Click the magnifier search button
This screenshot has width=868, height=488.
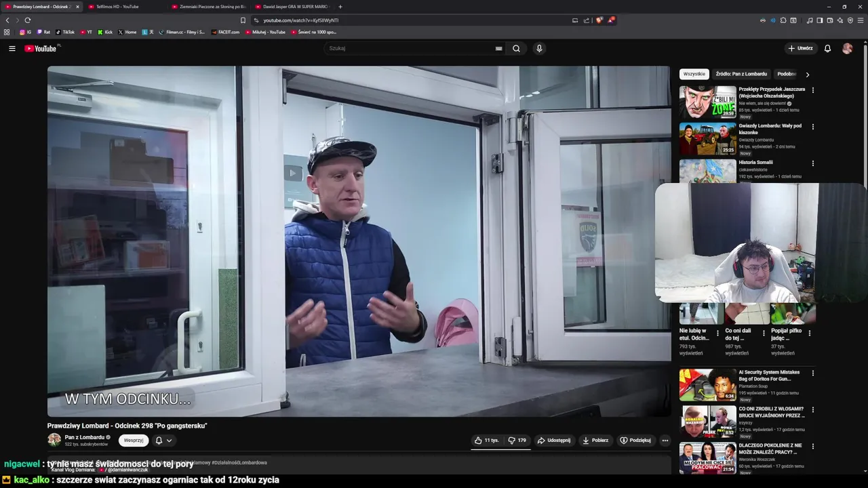point(516,48)
